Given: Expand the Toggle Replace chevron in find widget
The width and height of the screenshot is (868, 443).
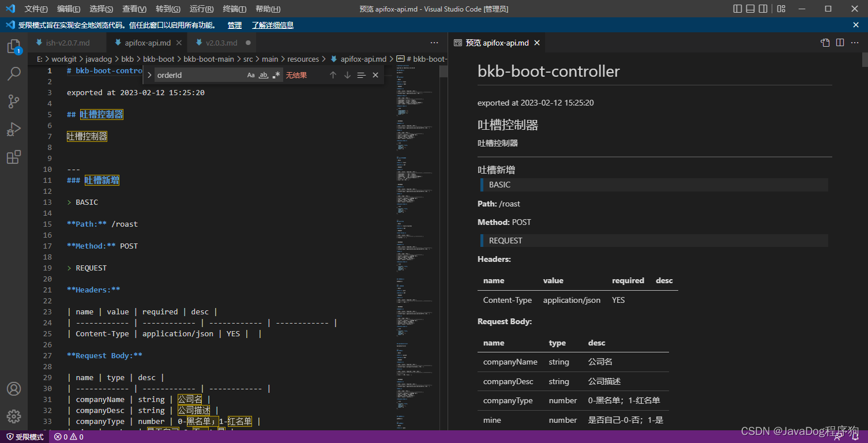Looking at the screenshot, I should point(149,75).
